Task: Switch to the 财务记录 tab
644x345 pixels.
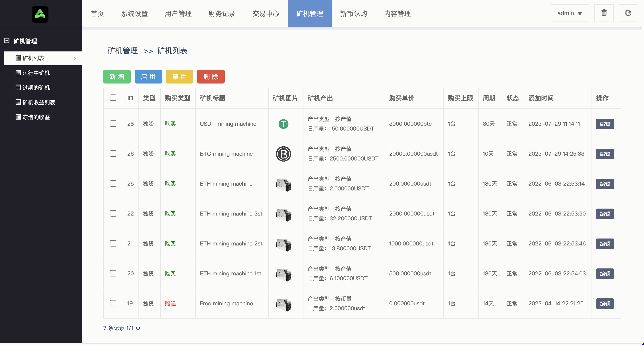Action: 221,14
